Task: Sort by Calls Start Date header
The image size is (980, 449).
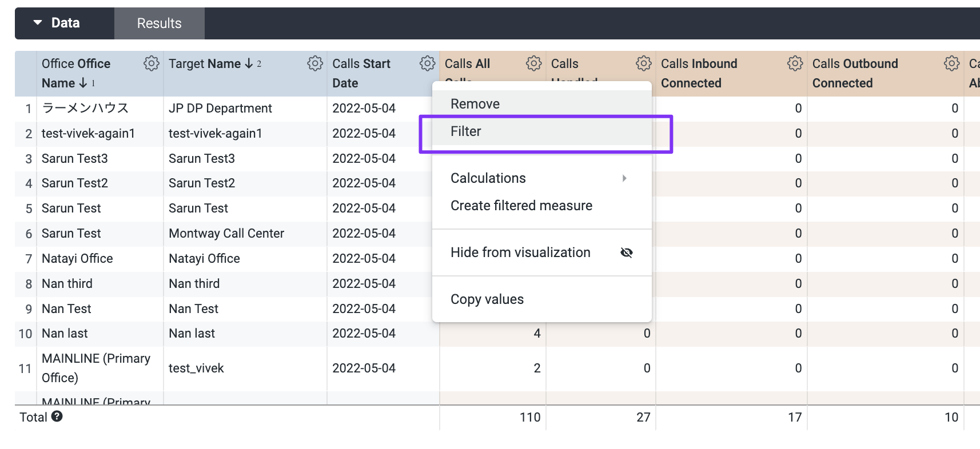Action: [361, 73]
